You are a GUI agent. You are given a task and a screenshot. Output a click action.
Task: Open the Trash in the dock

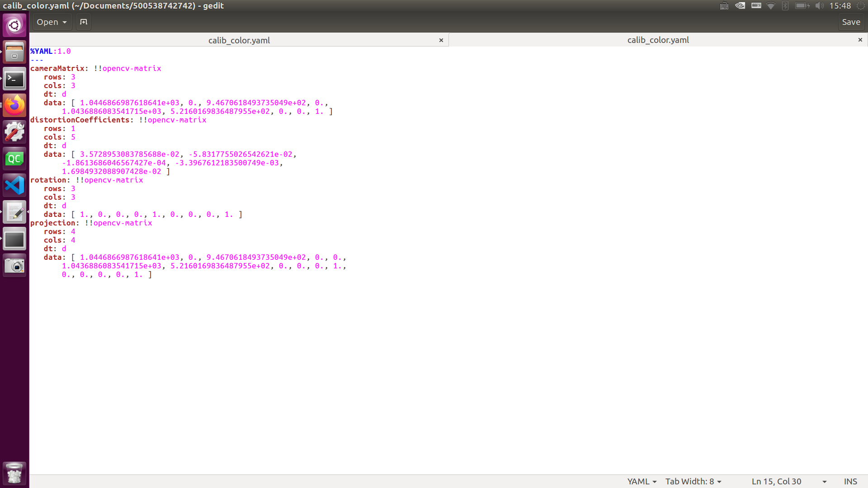(x=14, y=473)
